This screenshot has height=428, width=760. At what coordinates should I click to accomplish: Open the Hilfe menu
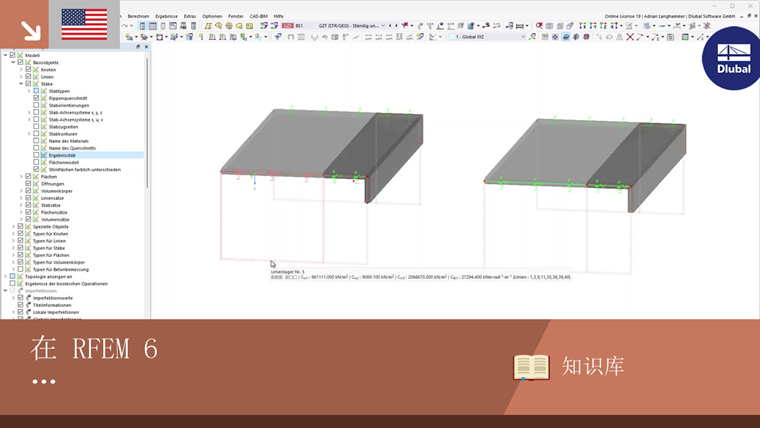(x=278, y=16)
